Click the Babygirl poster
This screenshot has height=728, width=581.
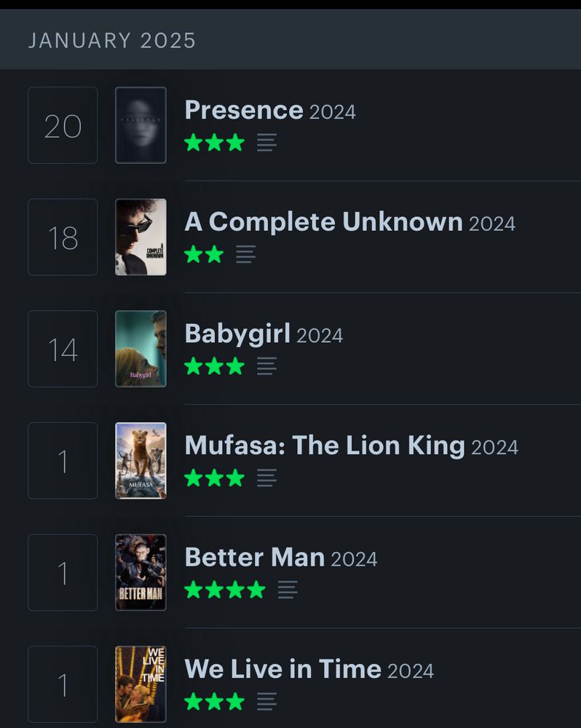[141, 348]
